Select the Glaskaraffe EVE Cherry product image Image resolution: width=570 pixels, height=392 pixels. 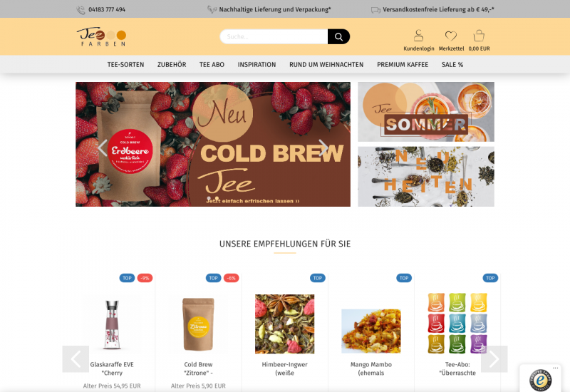point(112,324)
